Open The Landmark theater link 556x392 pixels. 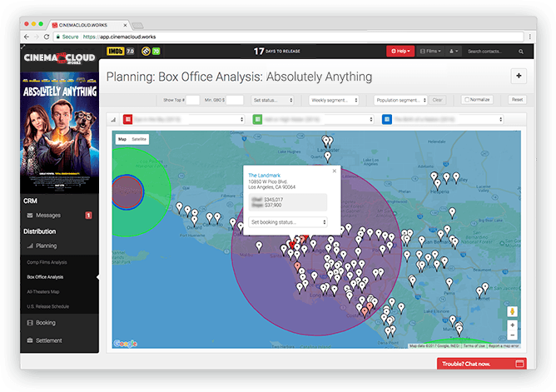coord(262,175)
